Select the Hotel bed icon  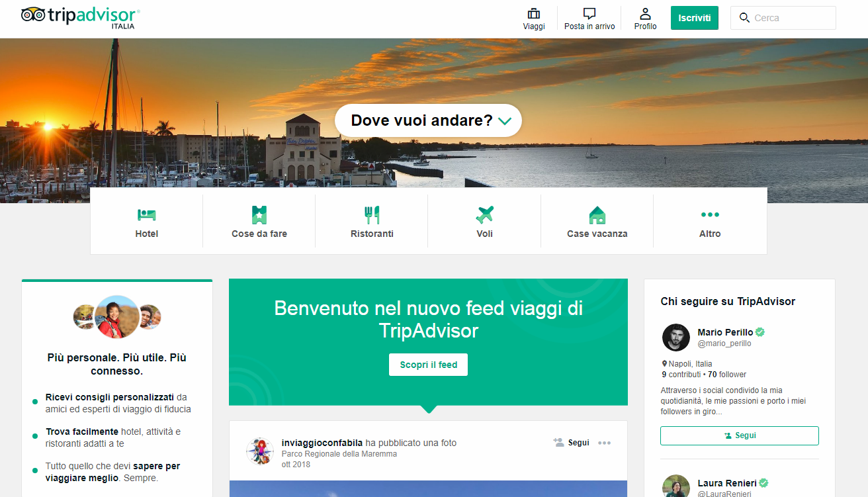tap(147, 214)
